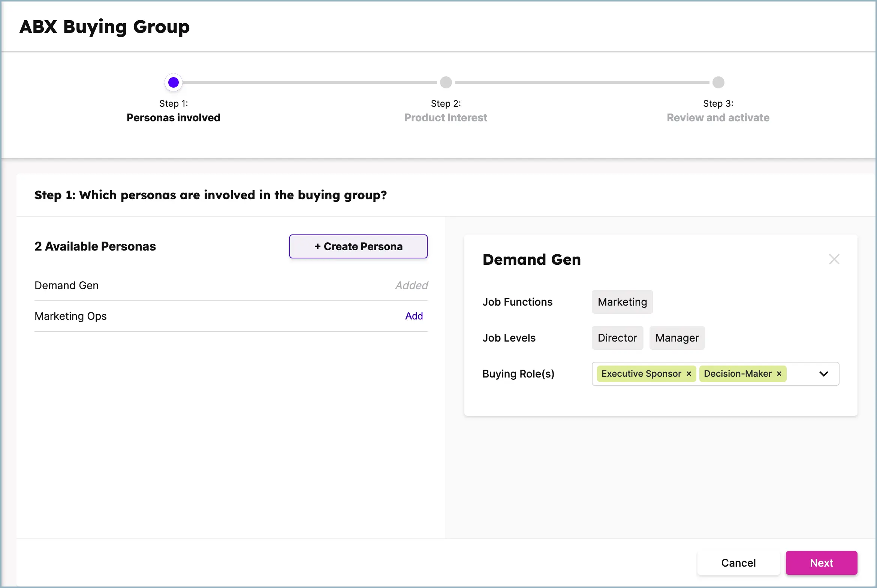Remove the Executive Sponsor role tag

[688, 374]
